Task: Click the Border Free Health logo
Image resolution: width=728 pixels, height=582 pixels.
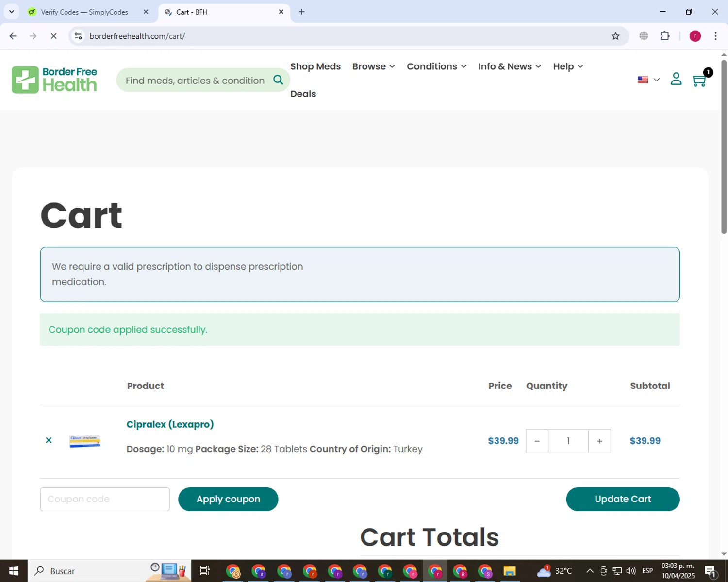Action: (54, 80)
